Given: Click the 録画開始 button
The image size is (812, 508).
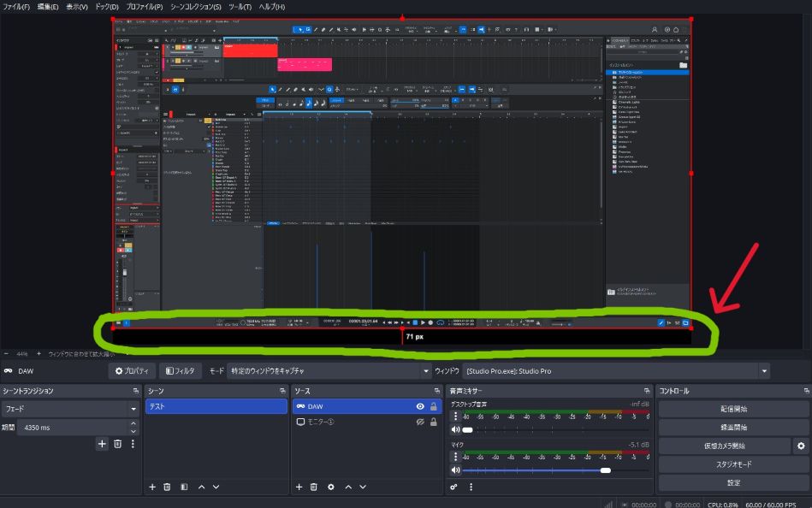Looking at the screenshot, I should pyautogui.click(x=735, y=427).
